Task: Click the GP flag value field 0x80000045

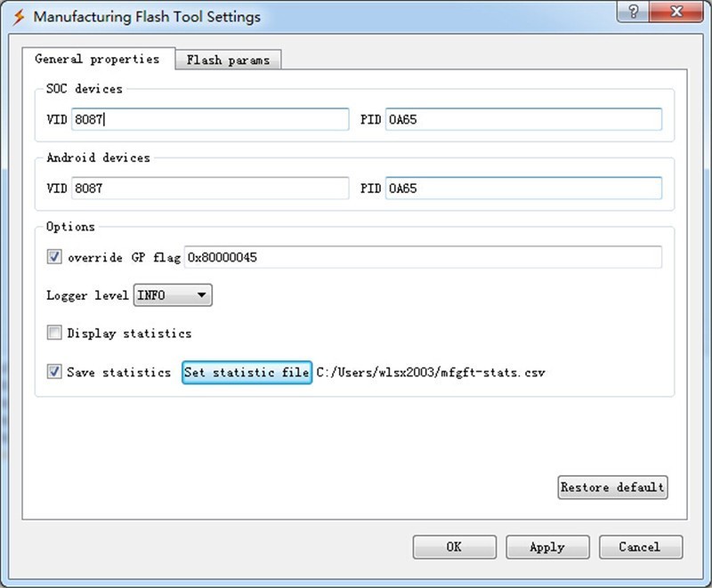Action: coord(423,257)
